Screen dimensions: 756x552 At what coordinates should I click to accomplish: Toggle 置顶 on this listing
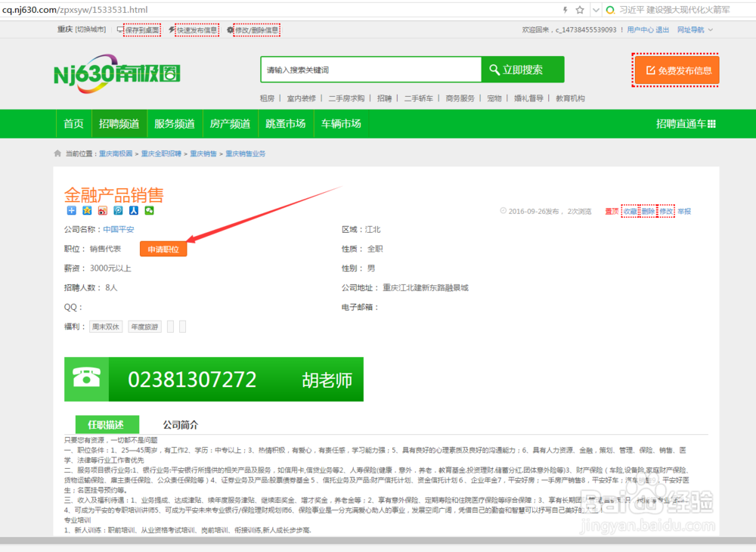pyautogui.click(x=612, y=211)
